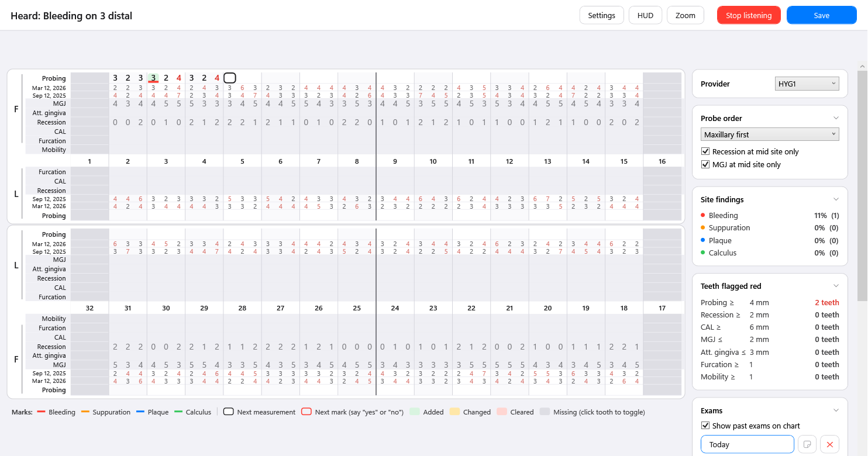Select the highlighted probing value on tooth 3

pos(153,78)
